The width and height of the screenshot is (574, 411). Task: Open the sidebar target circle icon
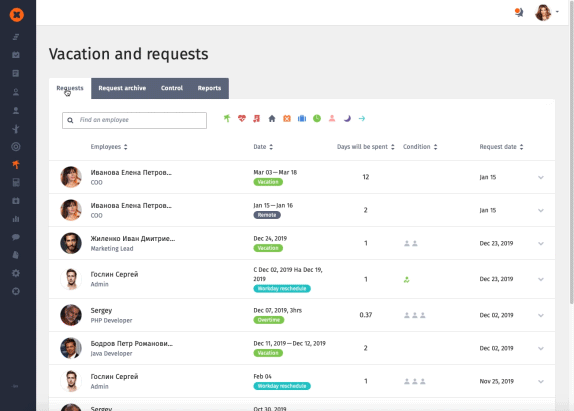(x=16, y=147)
